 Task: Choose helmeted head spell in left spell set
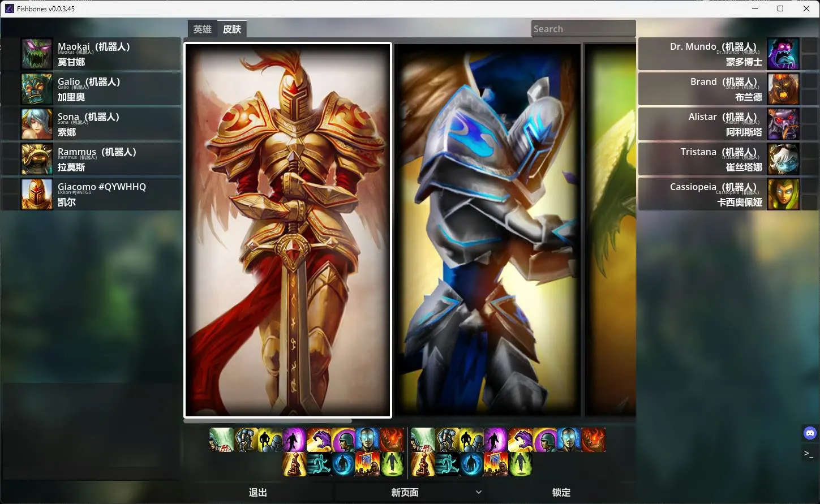pyautogui.click(x=343, y=440)
